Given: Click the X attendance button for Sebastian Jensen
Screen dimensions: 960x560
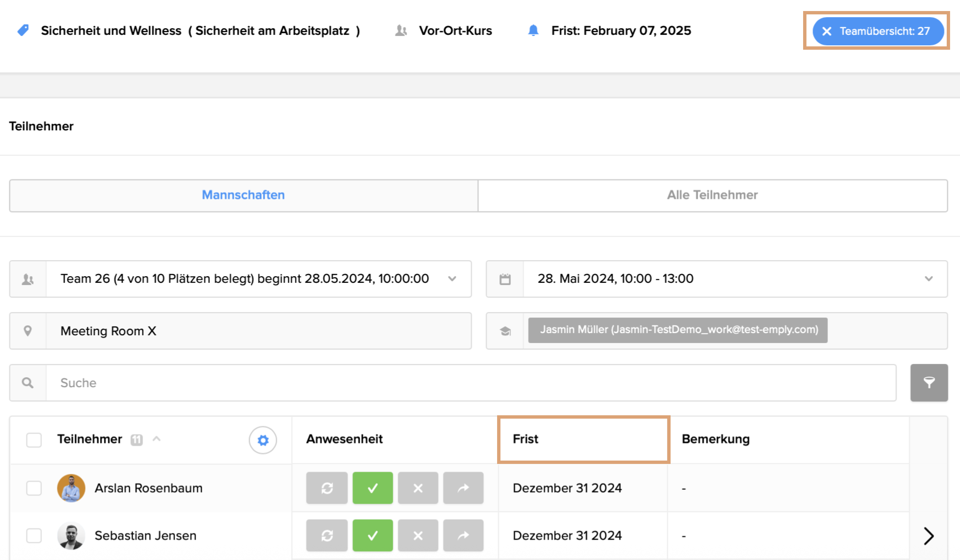Looking at the screenshot, I should tap(418, 536).
